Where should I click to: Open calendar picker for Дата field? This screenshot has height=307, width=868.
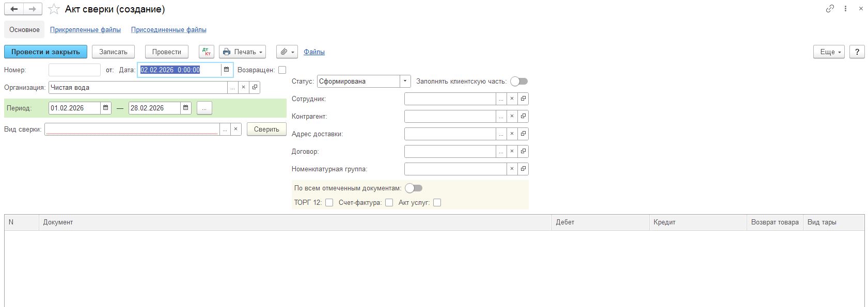coord(226,70)
